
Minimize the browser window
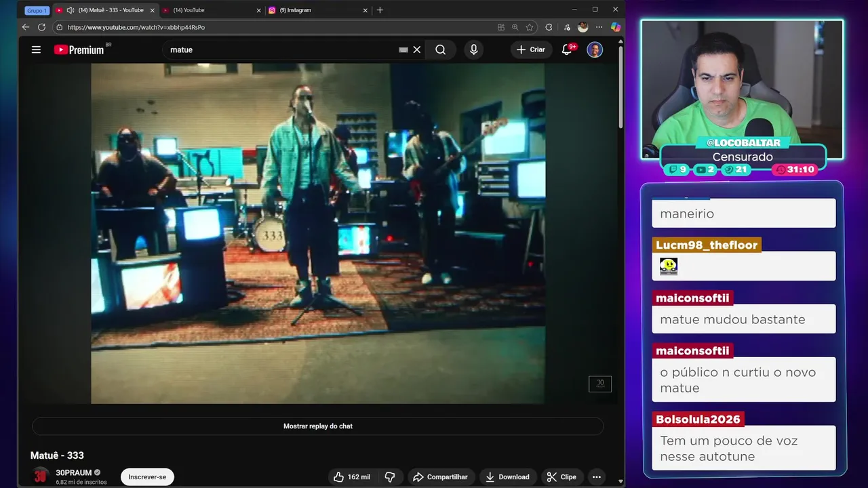[574, 9]
